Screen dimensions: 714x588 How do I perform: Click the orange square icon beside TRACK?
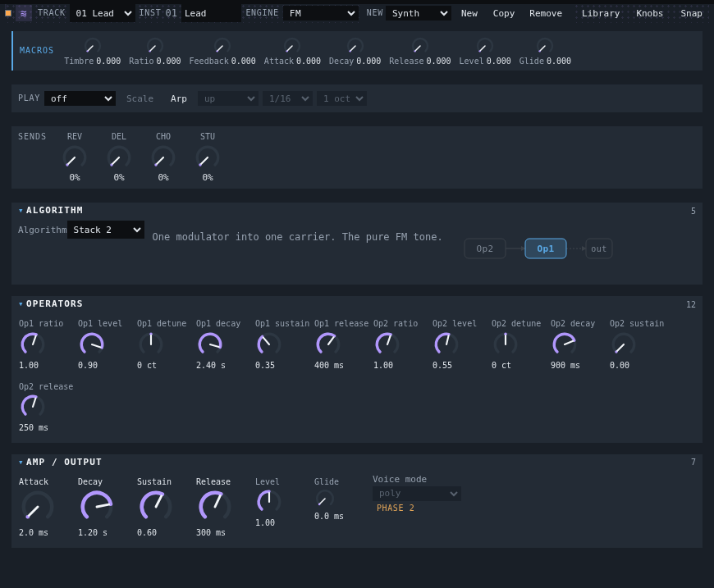click(7, 13)
